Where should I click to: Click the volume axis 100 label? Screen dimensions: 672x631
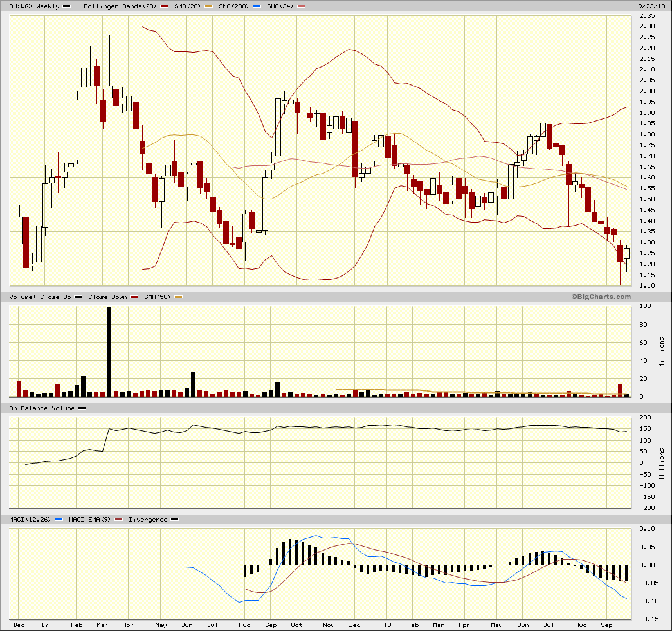(645, 306)
